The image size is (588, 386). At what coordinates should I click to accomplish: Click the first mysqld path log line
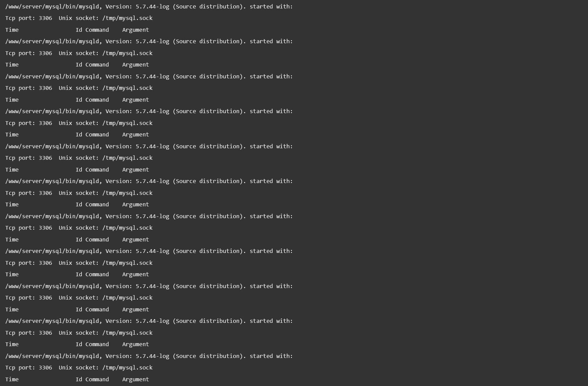pos(149,6)
